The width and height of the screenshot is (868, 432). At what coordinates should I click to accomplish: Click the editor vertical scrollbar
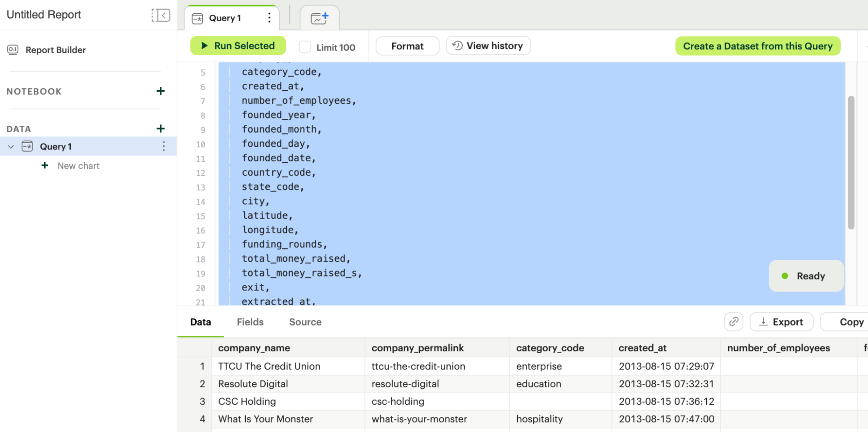pyautogui.click(x=851, y=163)
